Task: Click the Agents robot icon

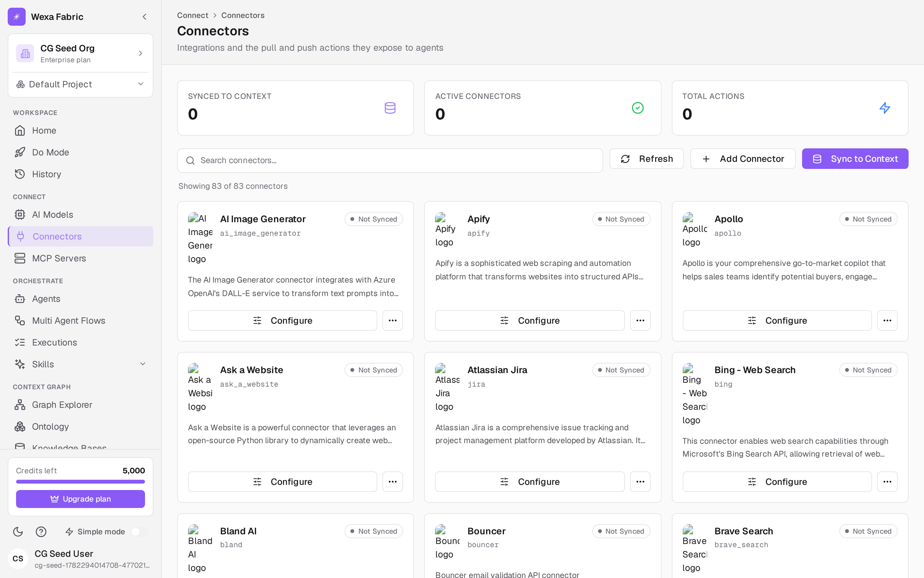Action: pyautogui.click(x=20, y=299)
